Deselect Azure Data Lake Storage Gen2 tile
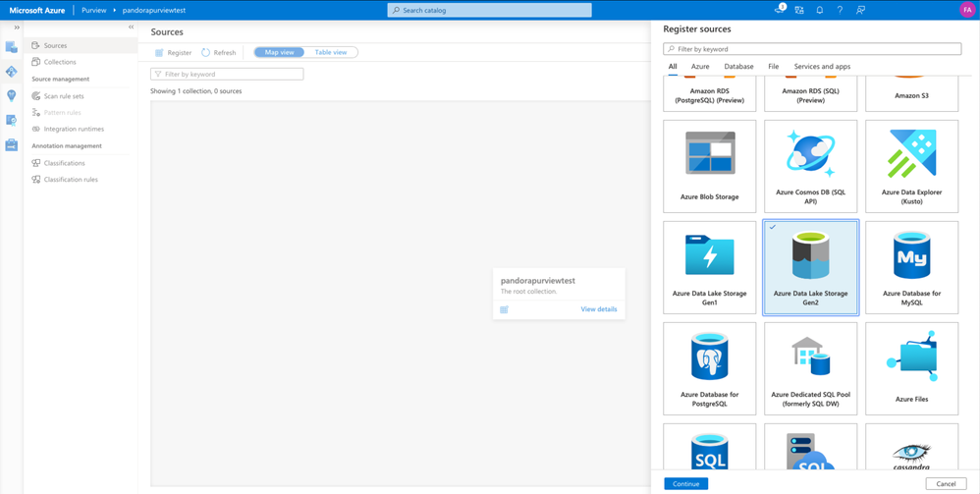This screenshot has height=494, width=980. point(811,268)
